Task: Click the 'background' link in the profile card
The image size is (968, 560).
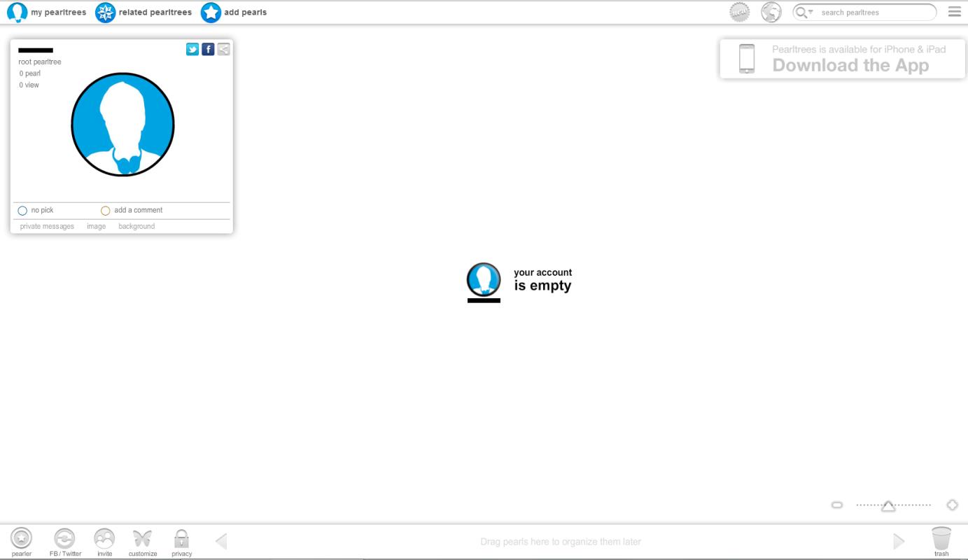Action: 136,226
